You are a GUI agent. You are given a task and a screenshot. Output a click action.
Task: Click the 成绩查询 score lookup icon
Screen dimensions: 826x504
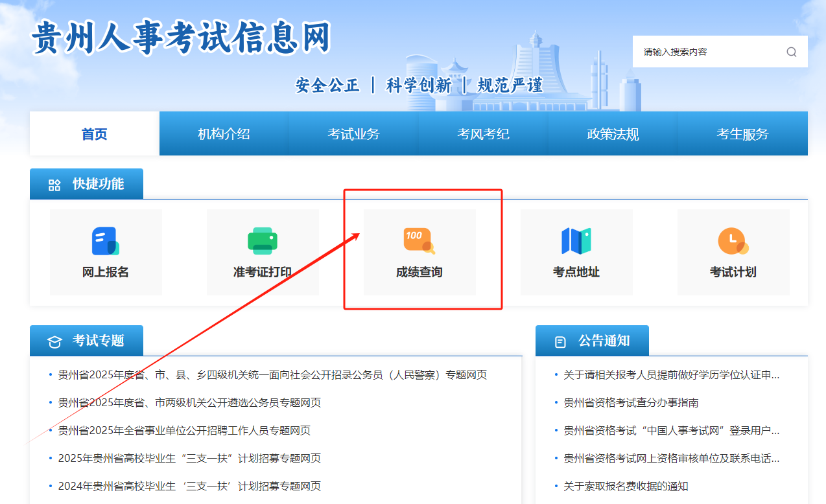[419, 241]
